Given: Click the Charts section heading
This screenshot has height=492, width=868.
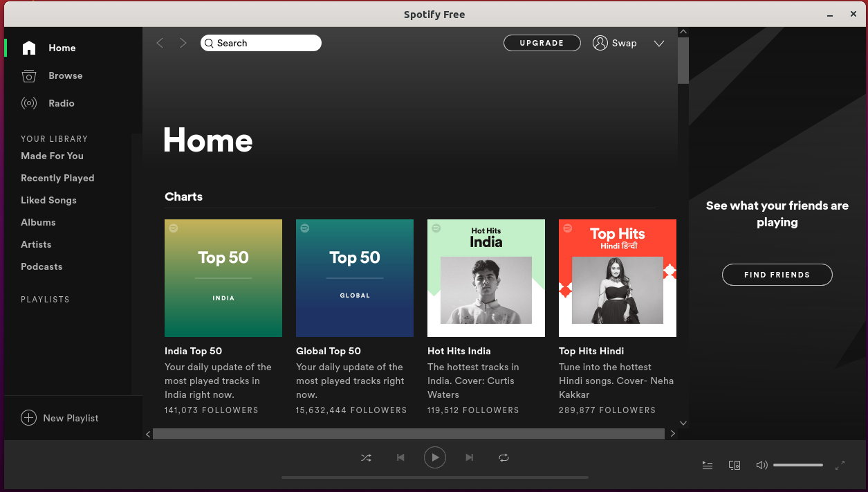Looking at the screenshot, I should click(x=184, y=197).
